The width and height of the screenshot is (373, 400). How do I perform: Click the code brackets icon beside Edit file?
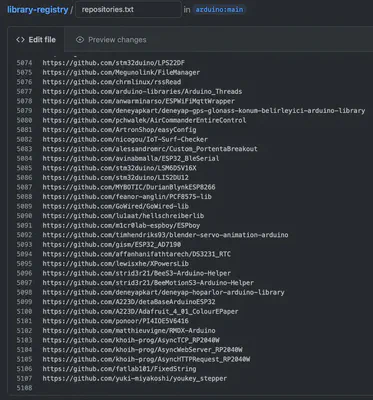pyautogui.click(x=20, y=40)
